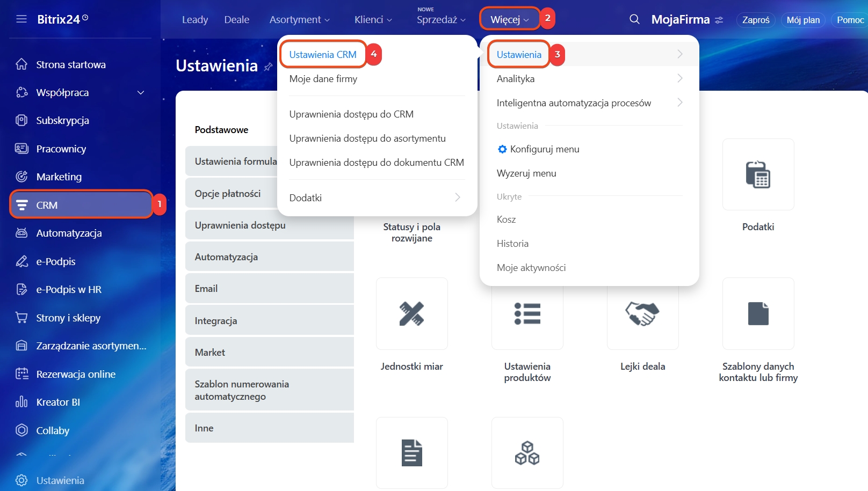
Task: Open the Lejki deala handshake tile
Action: tap(642, 314)
